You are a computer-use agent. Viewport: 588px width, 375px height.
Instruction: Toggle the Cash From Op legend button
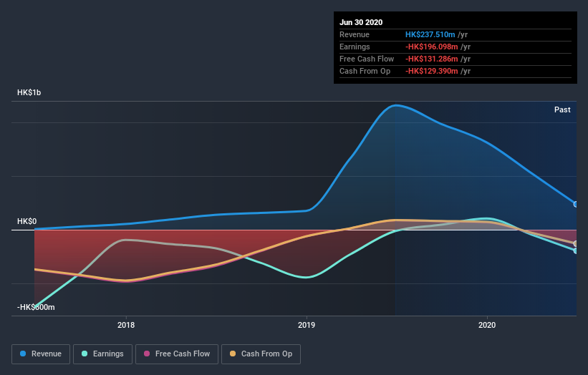261,354
